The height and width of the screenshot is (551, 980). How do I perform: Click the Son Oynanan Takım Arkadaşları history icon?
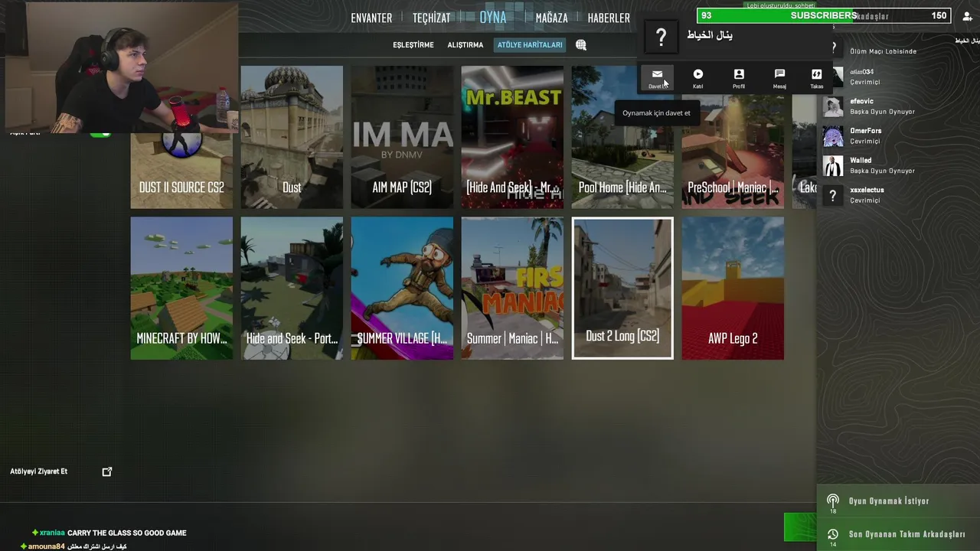pyautogui.click(x=833, y=534)
